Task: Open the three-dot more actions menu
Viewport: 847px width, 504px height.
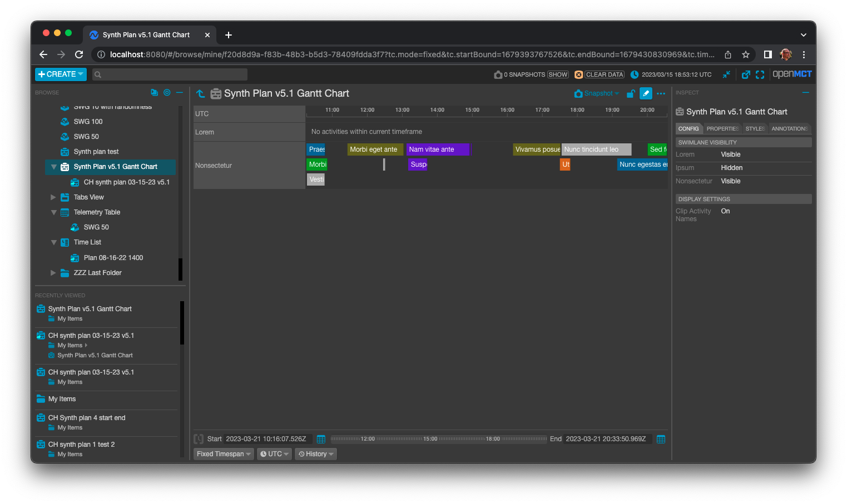Action: (x=661, y=93)
